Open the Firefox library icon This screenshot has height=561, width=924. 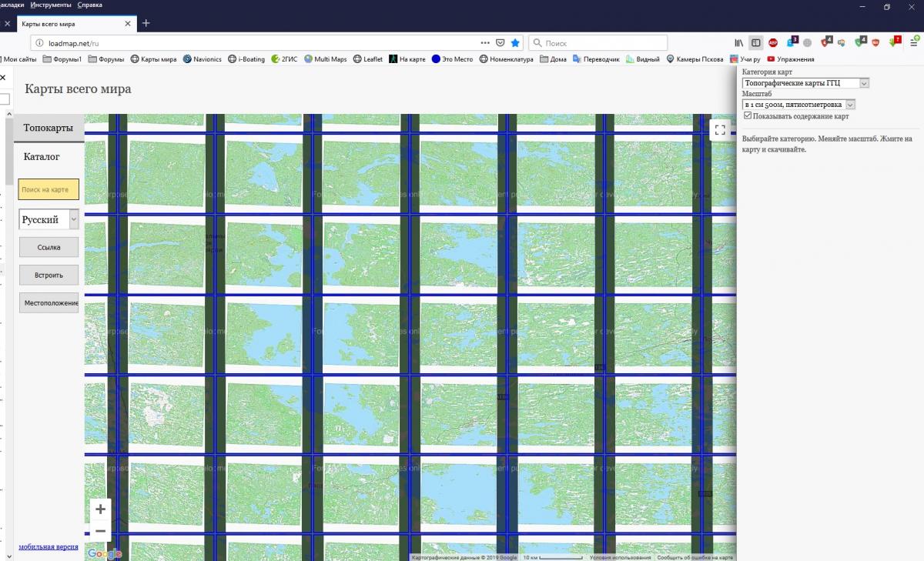(x=739, y=43)
